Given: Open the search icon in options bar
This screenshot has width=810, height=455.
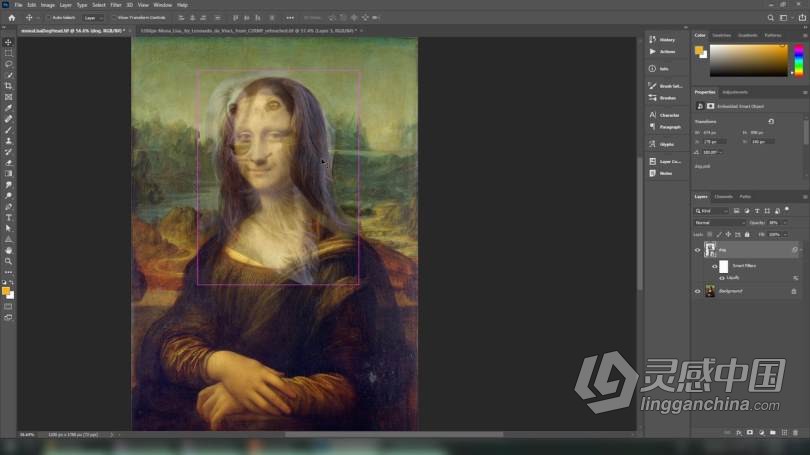Looking at the screenshot, I should pos(770,18).
